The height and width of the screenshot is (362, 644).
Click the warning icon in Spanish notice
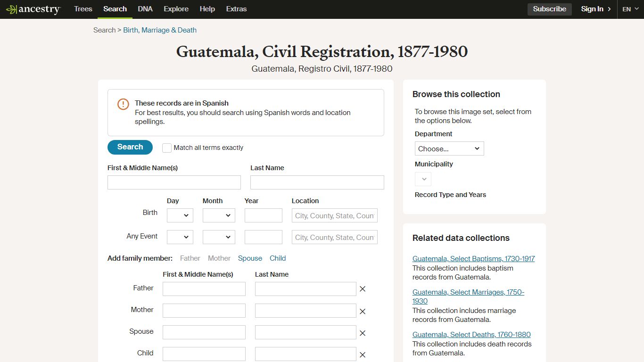123,104
